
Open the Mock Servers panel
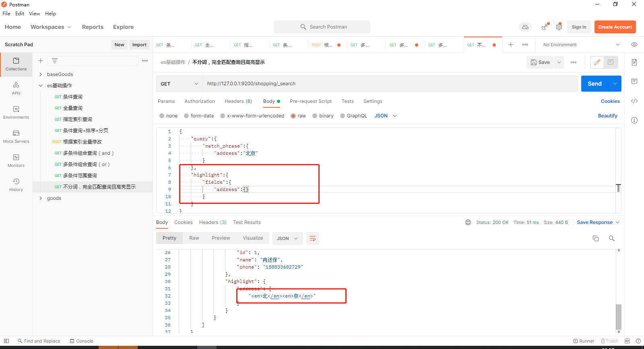[16, 137]
